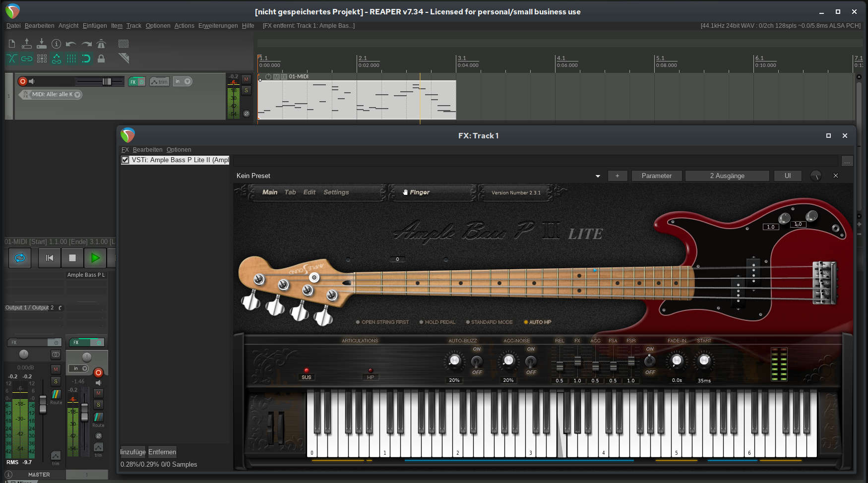Click the new project icon in toolbar
The height and width of the screenshot is (483, 868).
[12, 44]
